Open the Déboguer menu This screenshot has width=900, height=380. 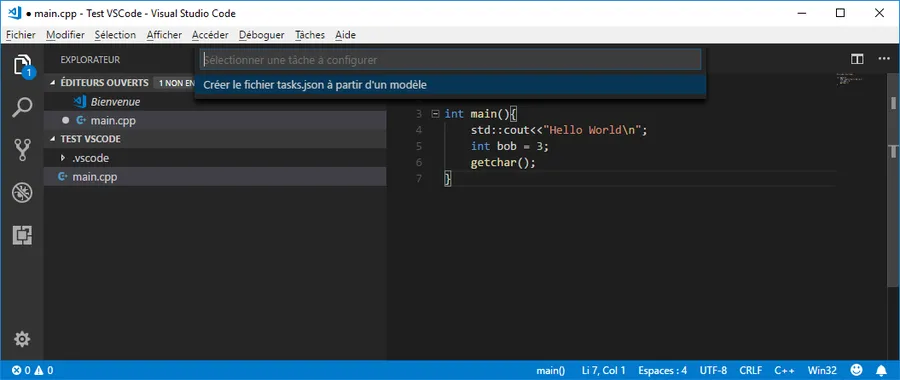click(x=262, y=35)
